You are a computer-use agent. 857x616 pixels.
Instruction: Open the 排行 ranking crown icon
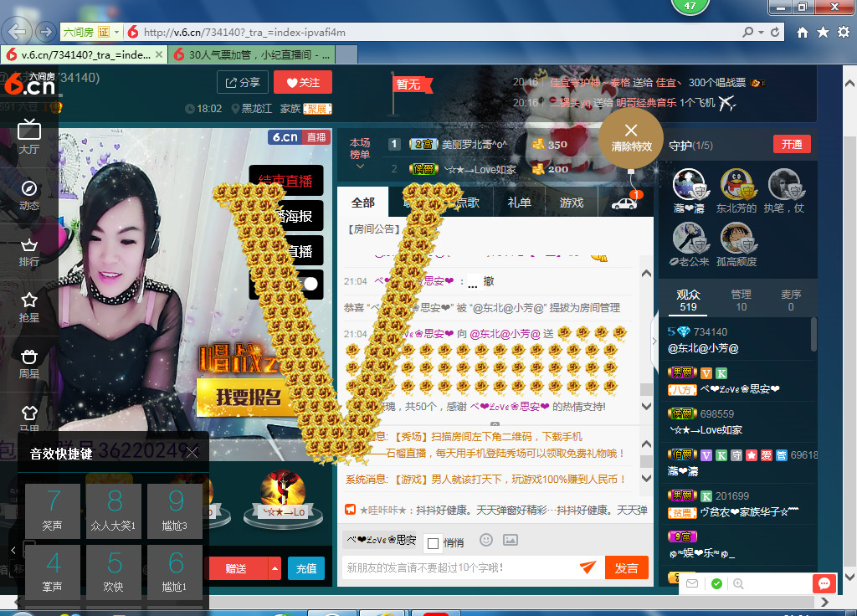[x=29, y=253]
